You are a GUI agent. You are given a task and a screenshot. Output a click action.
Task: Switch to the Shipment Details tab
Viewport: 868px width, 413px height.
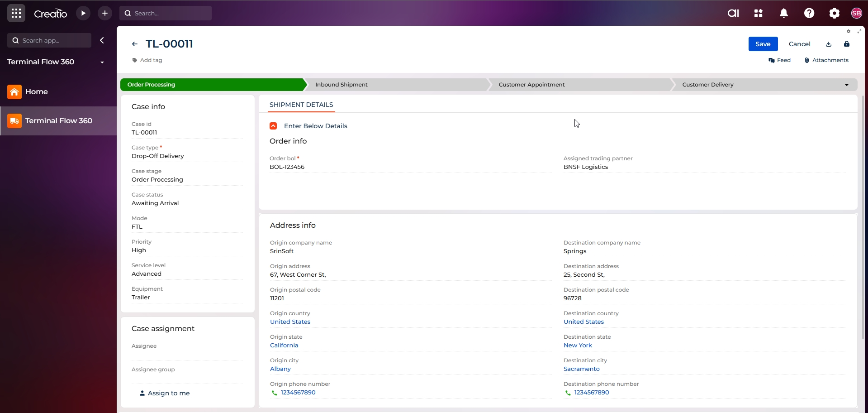[301, 105]
